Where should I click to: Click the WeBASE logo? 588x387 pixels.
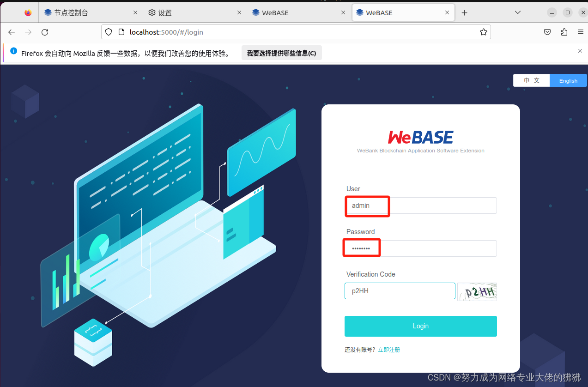click(420, 136)
